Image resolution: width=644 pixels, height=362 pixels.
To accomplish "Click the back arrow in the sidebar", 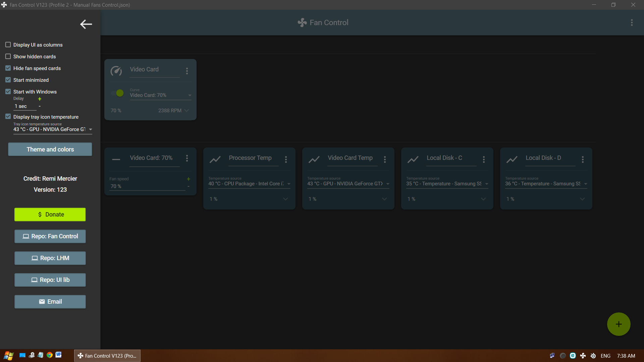I will (86, 24).
